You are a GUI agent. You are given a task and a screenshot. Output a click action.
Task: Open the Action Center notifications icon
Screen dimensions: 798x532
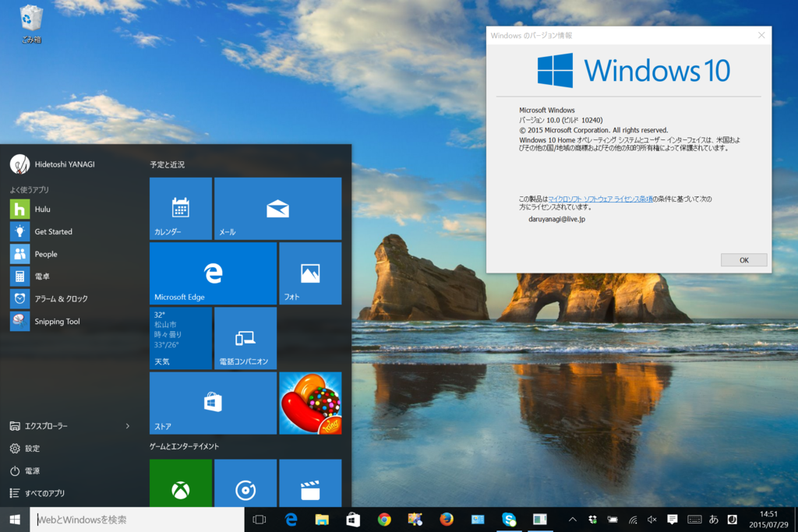[x=673, y=520]
